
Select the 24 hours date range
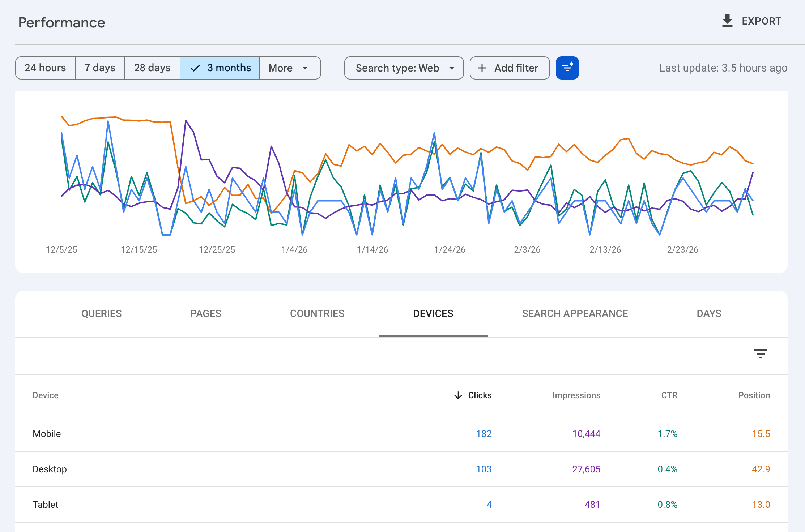[x=45, y=68]
